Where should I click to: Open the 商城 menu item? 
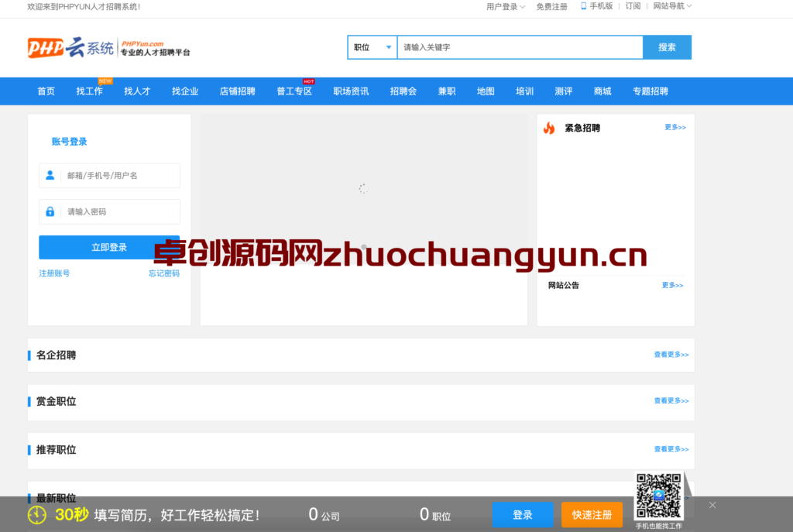point(602,91)
